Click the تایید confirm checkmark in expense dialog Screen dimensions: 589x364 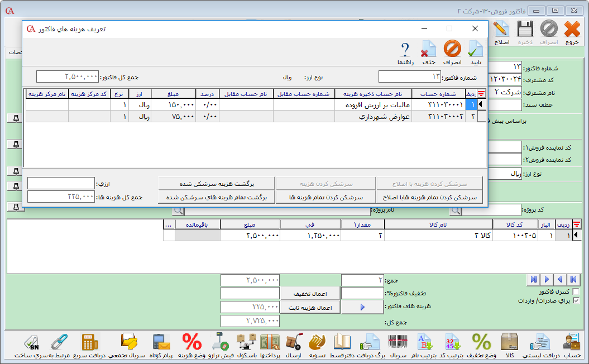[475, 49]
